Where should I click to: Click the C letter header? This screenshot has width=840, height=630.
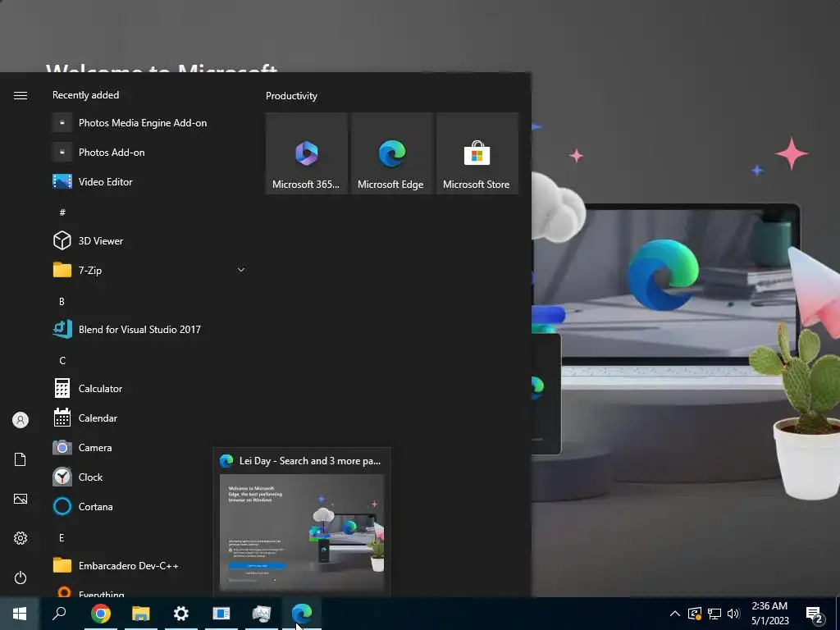coord(62,361)
